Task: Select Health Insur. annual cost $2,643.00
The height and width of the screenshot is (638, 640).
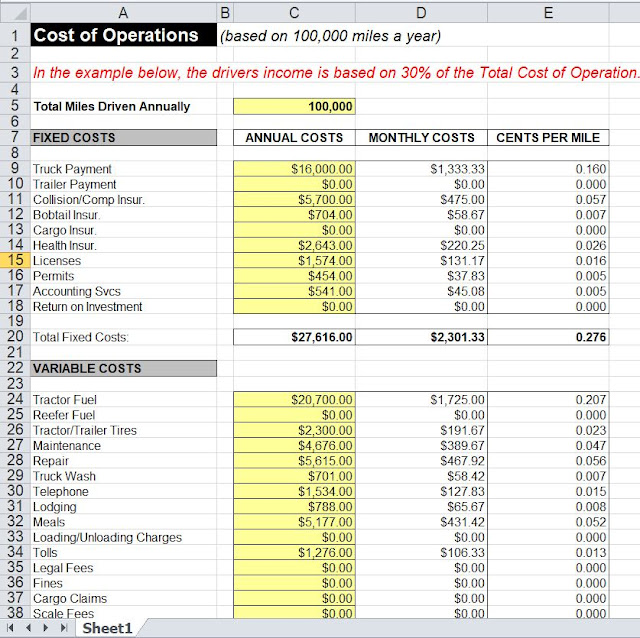Action: pyautogui.click(x=294, y=245)
